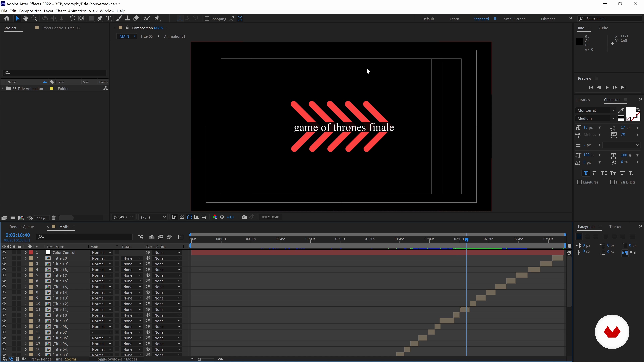Click the red label of Color Control
The width and height of the screenshot is (644, 362).
coord(31,252)
